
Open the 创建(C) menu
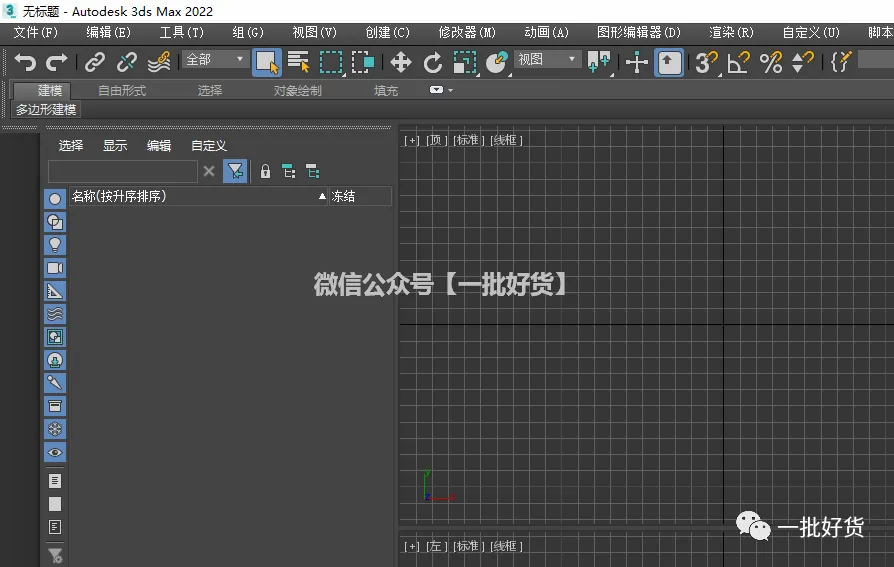pyautogui.click(x=387, y=33)
